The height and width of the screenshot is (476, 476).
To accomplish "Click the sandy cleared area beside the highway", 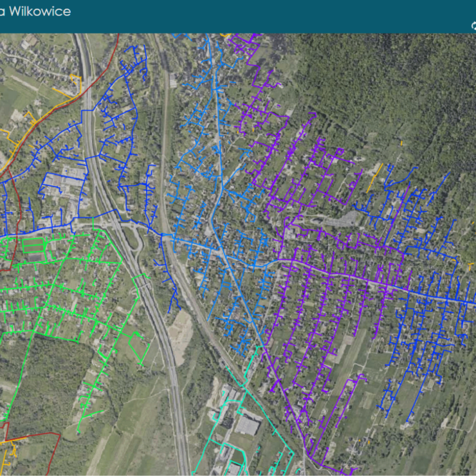I will click(181, 331).
